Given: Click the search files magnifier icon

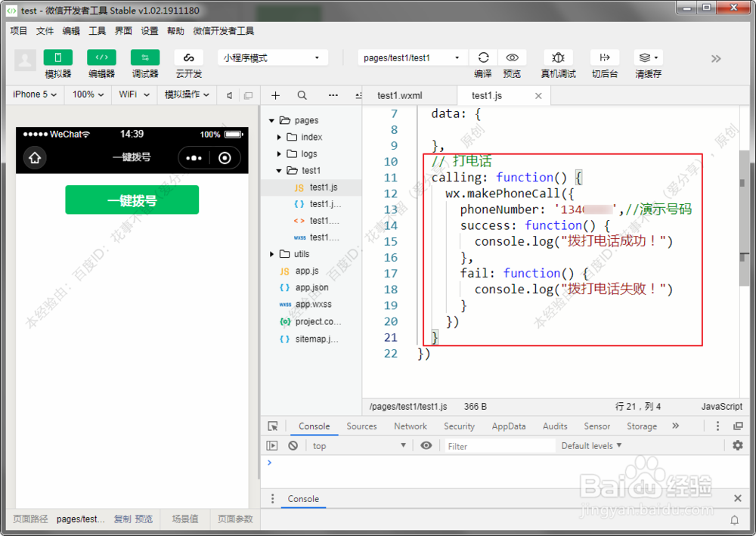Looking at the screenshot, I should coord(302,95).
